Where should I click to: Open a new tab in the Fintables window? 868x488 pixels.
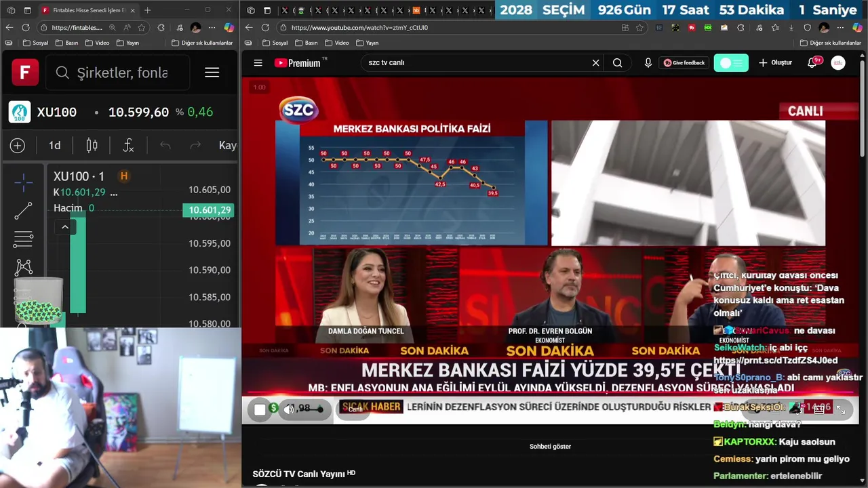tap(148, 10)
